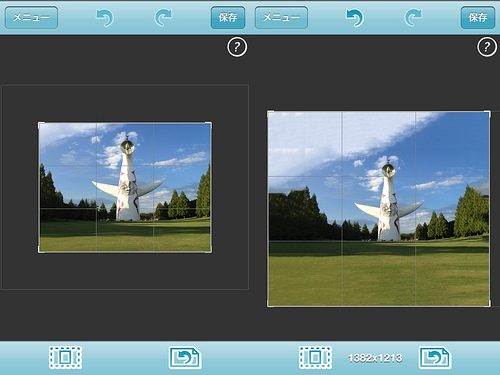Grab the bottom-right crop handle in the right panel
The width and height of the screenshot is (500, 375).
[488, 304]
